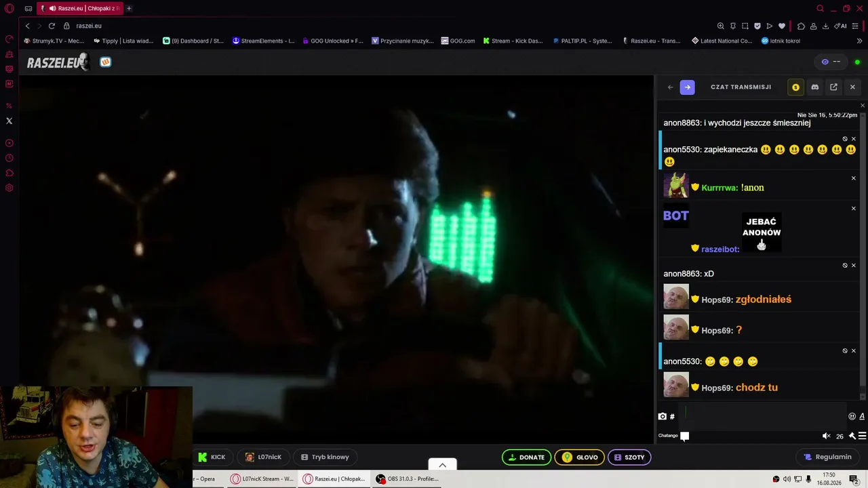Click the DONATE button

click(x=526, y=457)
